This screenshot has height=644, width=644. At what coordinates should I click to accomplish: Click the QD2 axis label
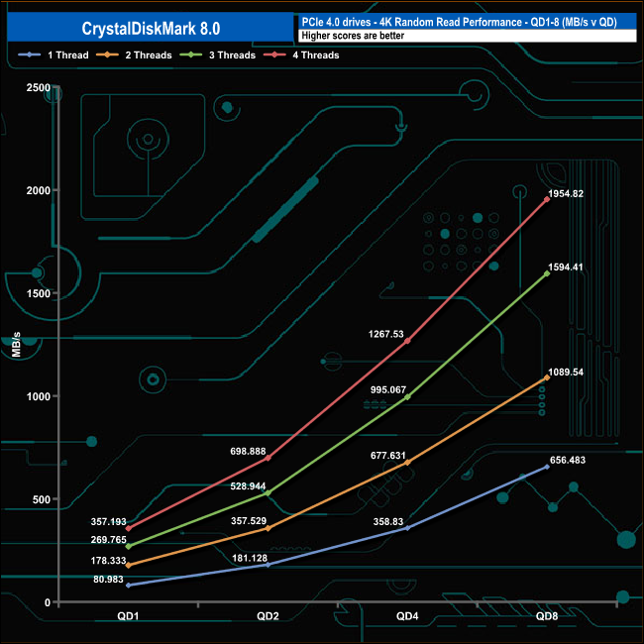pos(268,616)
